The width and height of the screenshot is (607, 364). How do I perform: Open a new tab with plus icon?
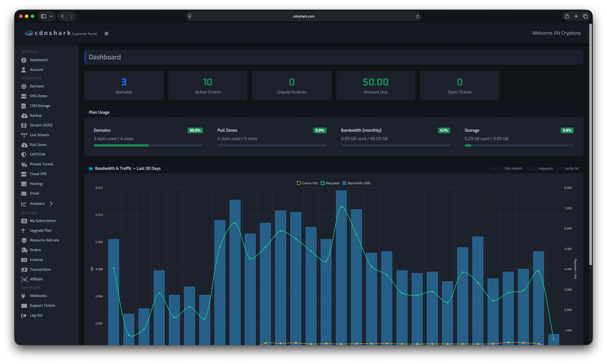pos(576,16)
